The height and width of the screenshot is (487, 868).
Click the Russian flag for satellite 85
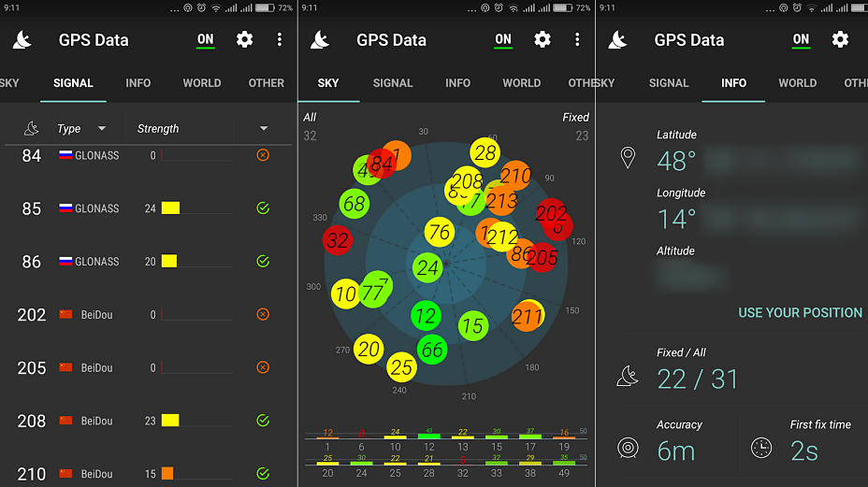(x=65, y=208)
